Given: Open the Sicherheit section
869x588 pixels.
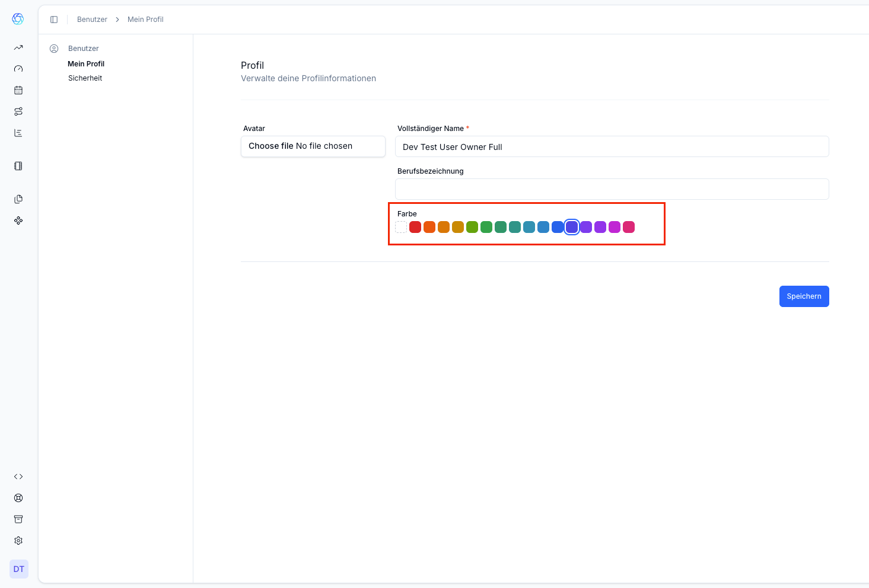Looking at the screenshot, I should [85, 78].
